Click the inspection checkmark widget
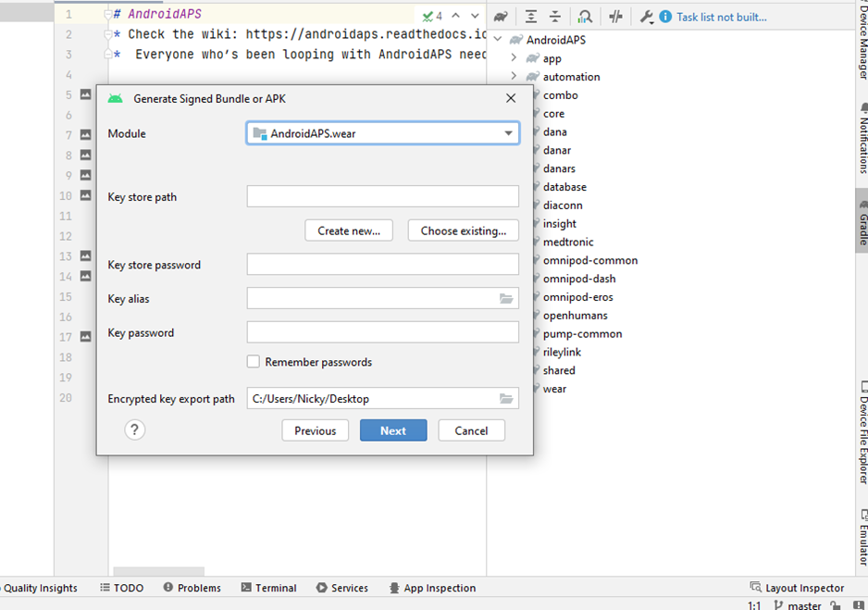Image resolution: width=868 pixels, height=610 pixels. [432, 16]
